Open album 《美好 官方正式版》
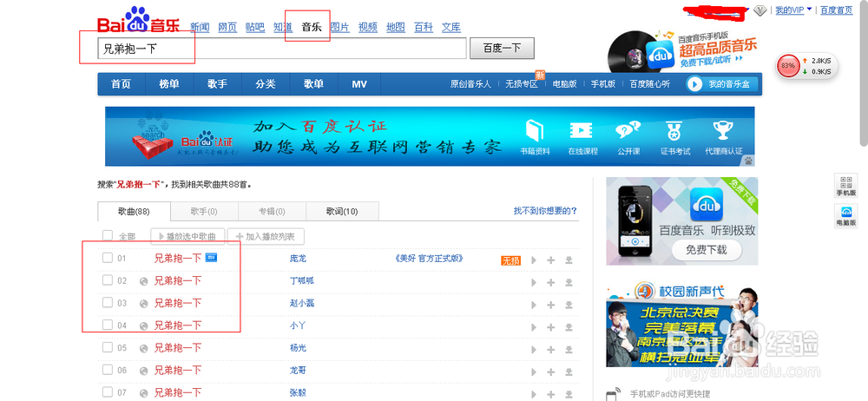868x401 pixels. click(429, 259)
